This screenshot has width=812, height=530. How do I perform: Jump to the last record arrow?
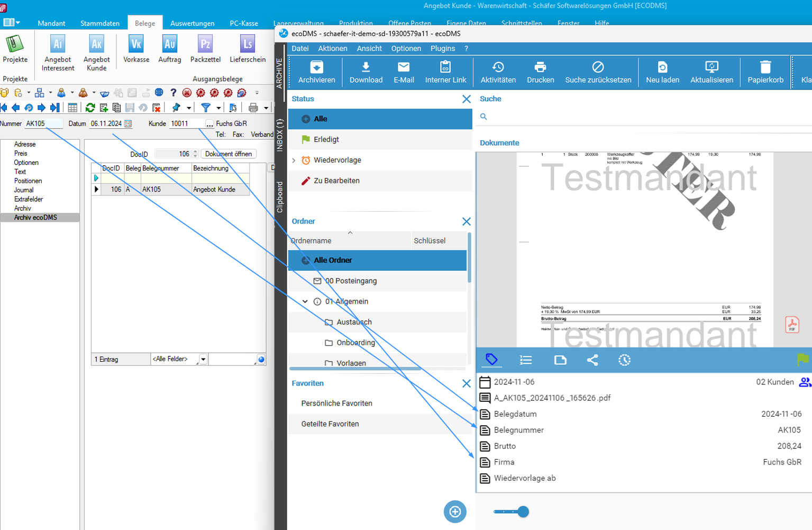pyautogui.click(x=54, y=107)
